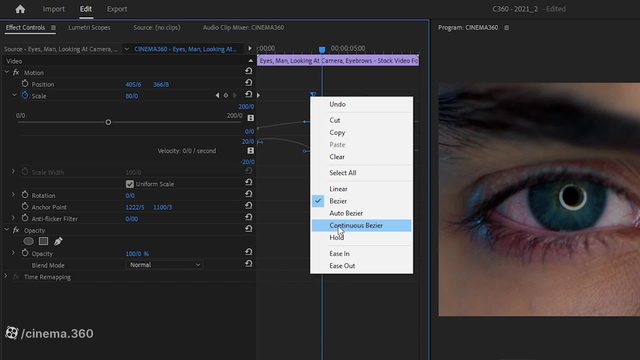Reset the Rotation parameter
The width and height of the screenshot is (640, 360).
click(249, 194)
